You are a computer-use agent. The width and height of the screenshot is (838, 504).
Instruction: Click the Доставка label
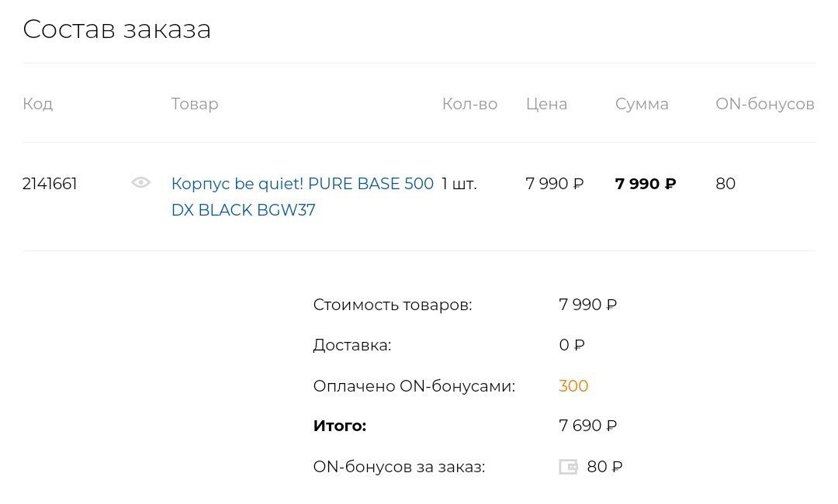pyautogui.click(x=351, y=345)
